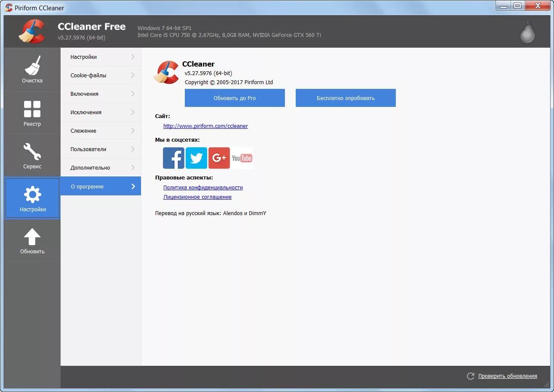
Task: Click the Piriform CCleaner window title
Action: pyautogui.click(x=39, y=8)
